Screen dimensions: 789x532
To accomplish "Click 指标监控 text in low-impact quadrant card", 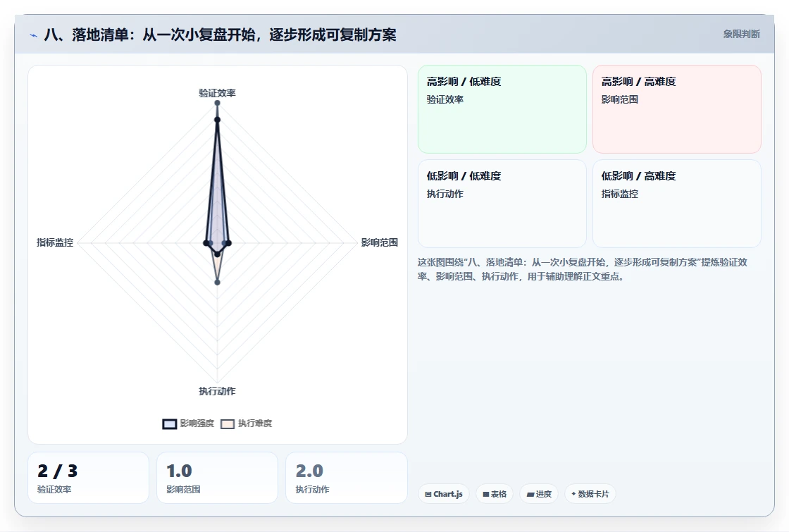I will click(619, 194).
